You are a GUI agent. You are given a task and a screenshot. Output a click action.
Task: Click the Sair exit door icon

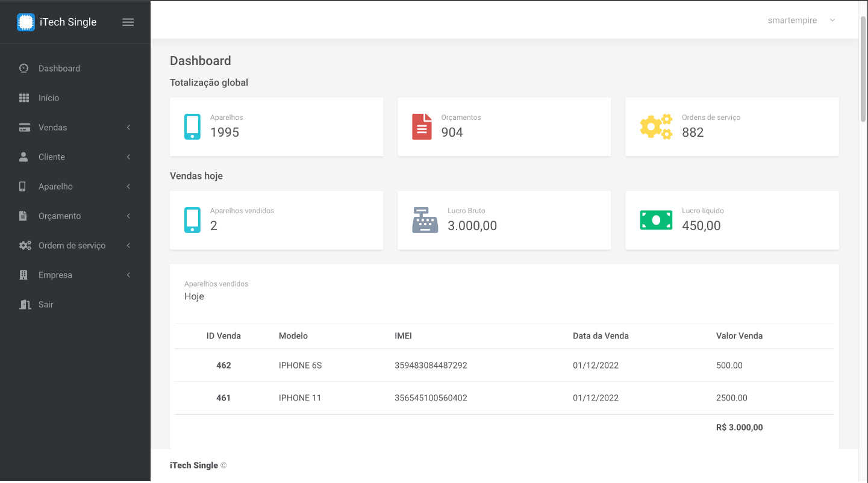point(25,304)
